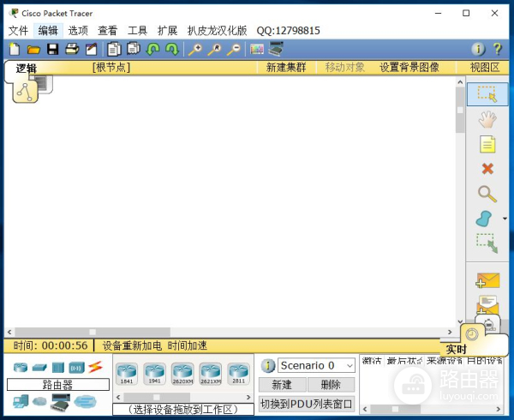Screen dimensions: 514x420
Task: Pick the Resize Shape tool
Action: [x=487, y=243]
